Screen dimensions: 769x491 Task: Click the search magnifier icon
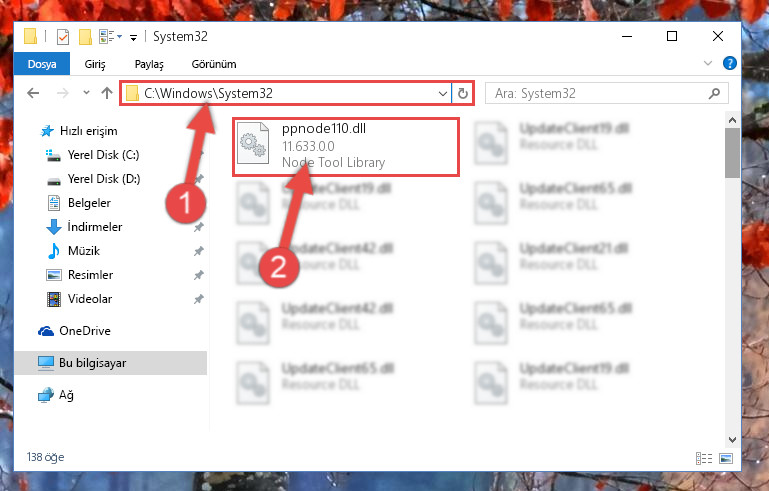714,93
